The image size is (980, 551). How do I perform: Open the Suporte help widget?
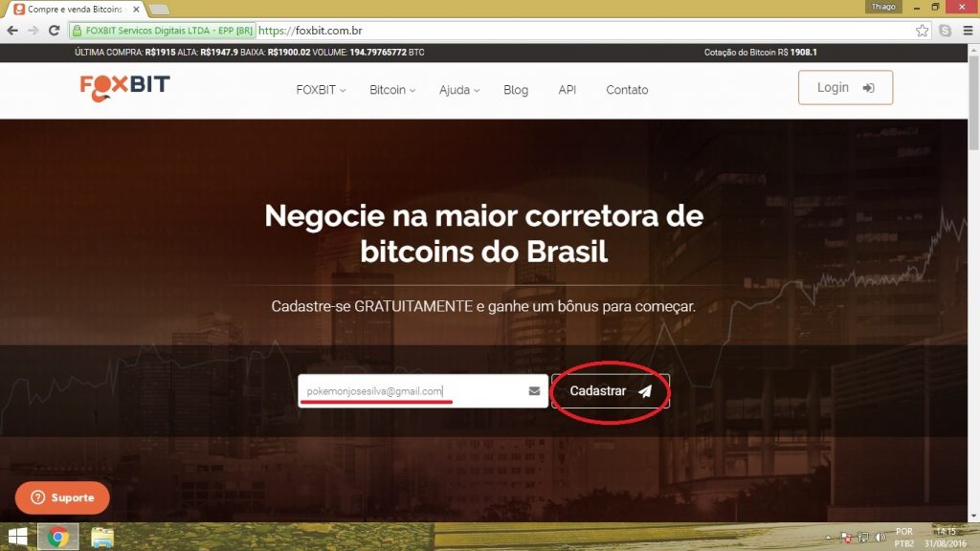(62, 497)
